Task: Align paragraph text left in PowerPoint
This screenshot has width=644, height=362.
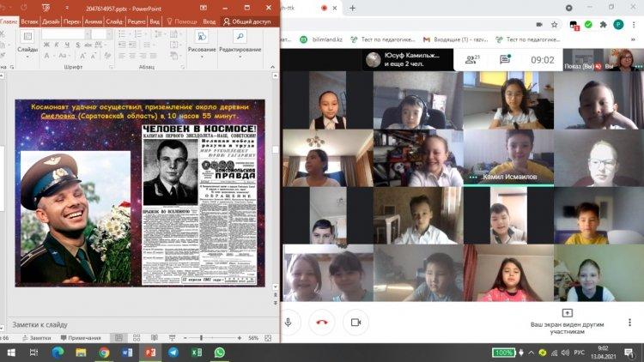Action: coord(123,56)
